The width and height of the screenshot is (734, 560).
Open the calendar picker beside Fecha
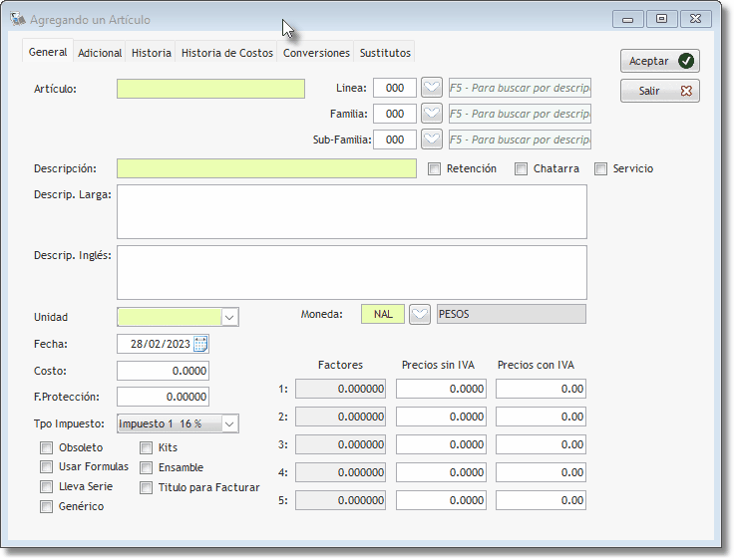coord(200,344)
